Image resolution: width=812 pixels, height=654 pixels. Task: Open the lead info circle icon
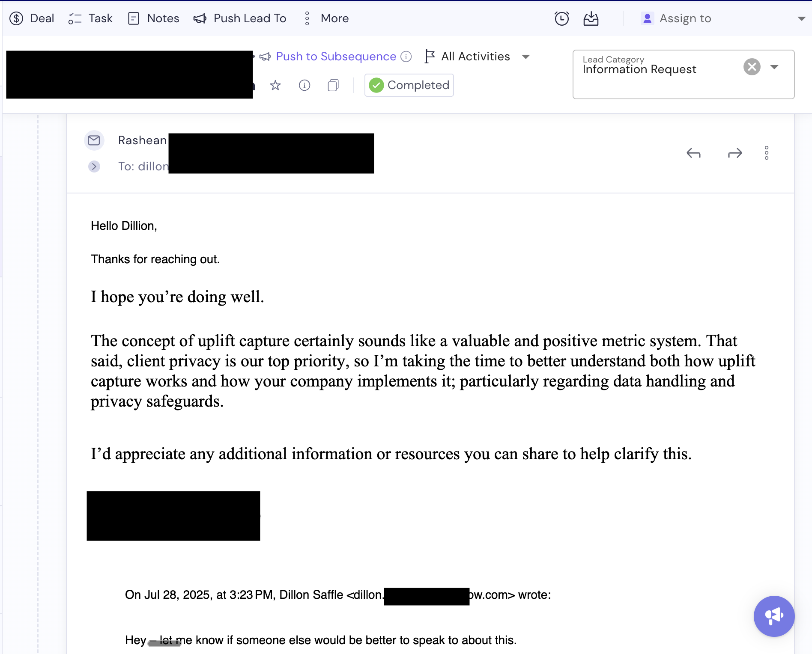pyautogui.click(x=304, y=85)
